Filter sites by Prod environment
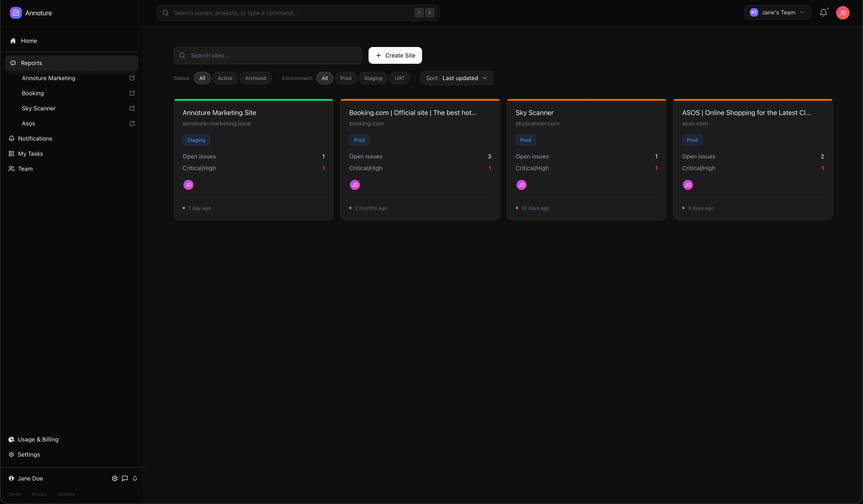Screen dimensions: 863x504 click(x=346, y=78)
